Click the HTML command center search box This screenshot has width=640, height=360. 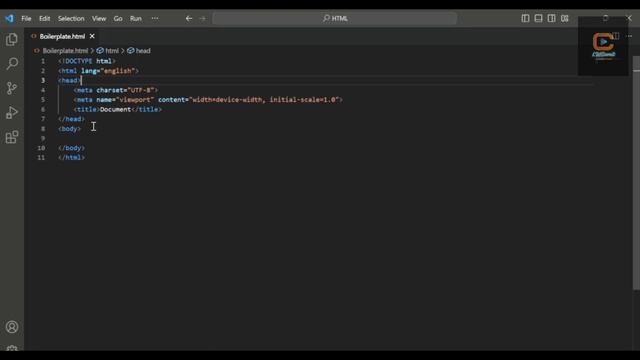click(x=334, y=18)
